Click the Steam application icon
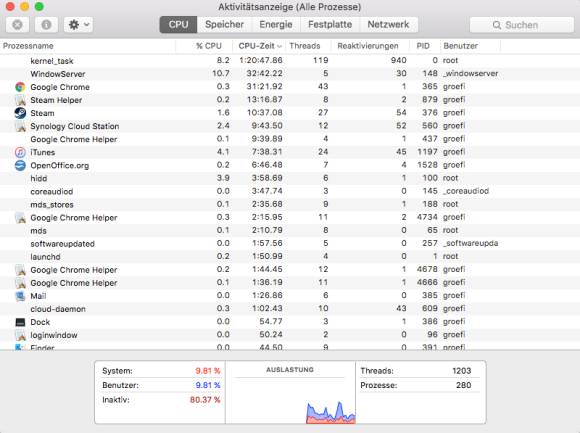 20,113
